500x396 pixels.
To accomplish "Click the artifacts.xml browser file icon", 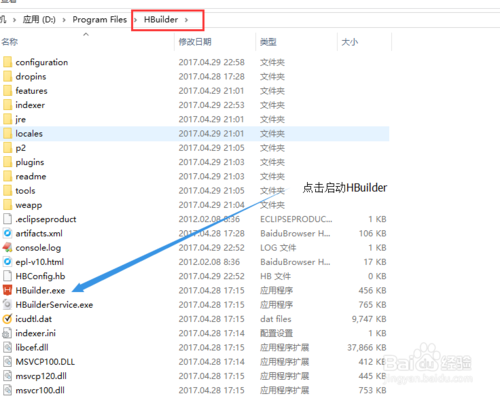I will click(7, 233).
